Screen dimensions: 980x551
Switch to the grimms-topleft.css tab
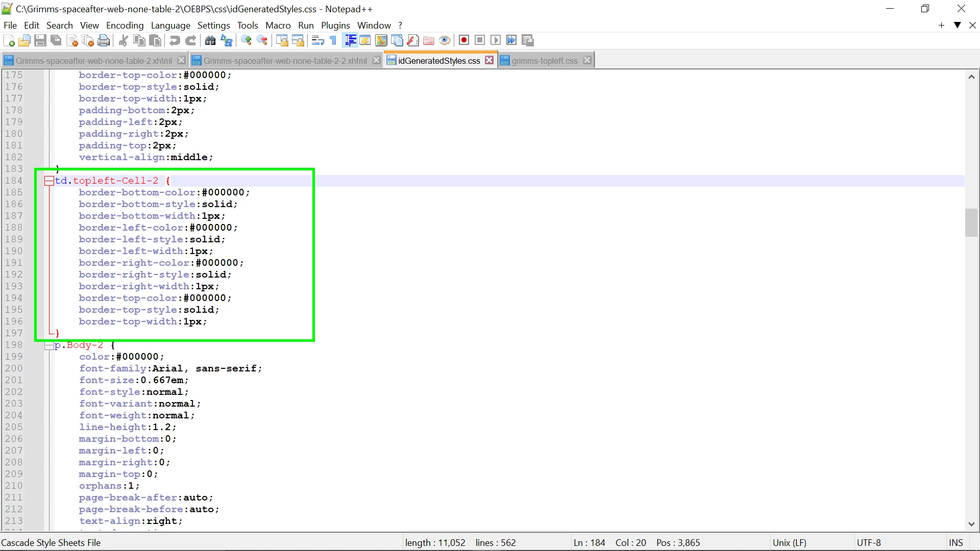[544, 61]
